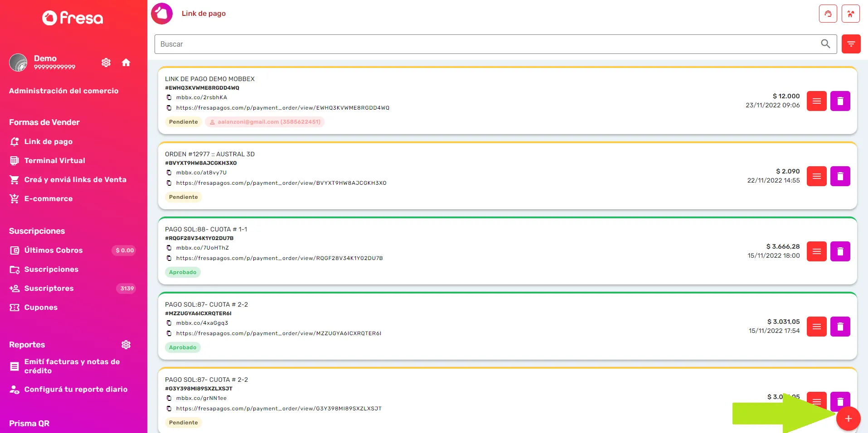Click Aprobado status of #MZZUGYA6ICXRQTER6I

coord(183,347)
